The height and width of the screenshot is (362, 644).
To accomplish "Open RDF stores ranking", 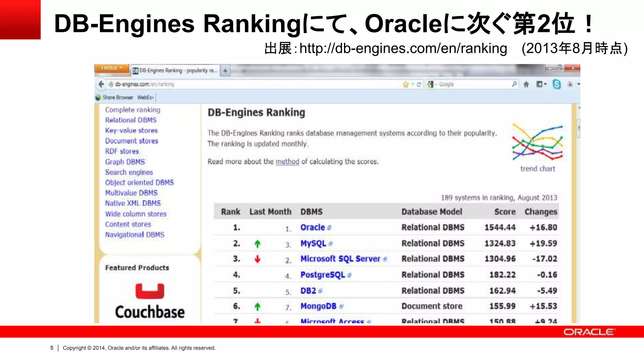I will (x=122, y=151).
